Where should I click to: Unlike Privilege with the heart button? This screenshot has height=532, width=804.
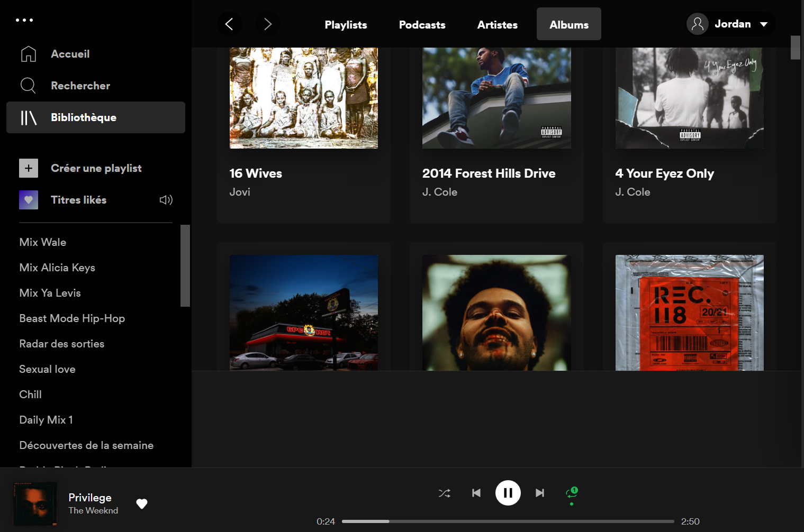click(x=142, y=504)
